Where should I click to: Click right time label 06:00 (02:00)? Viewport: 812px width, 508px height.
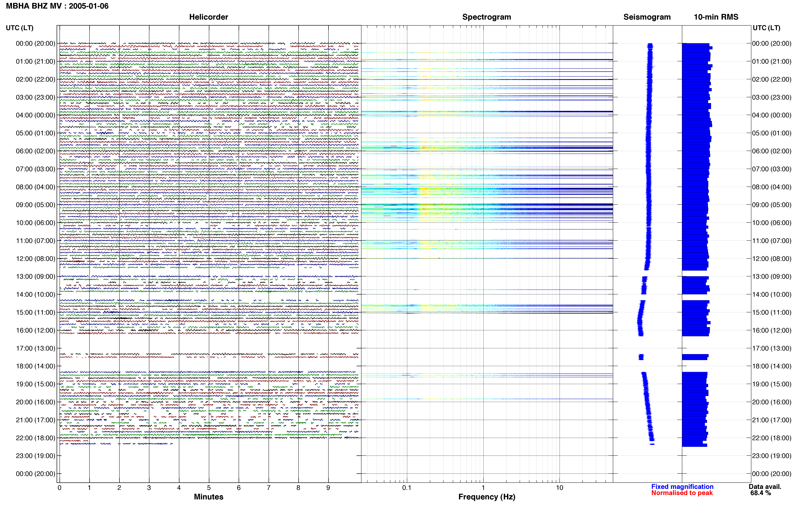(772, 151)
